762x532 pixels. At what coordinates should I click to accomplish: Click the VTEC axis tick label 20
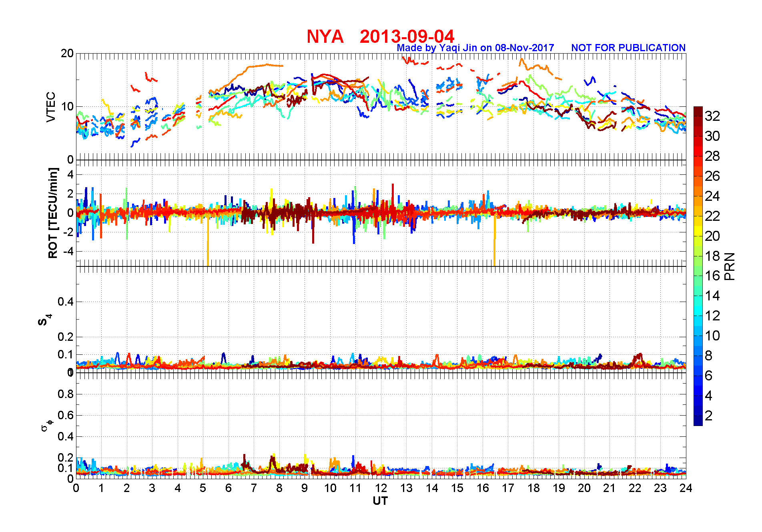point(67,53)
